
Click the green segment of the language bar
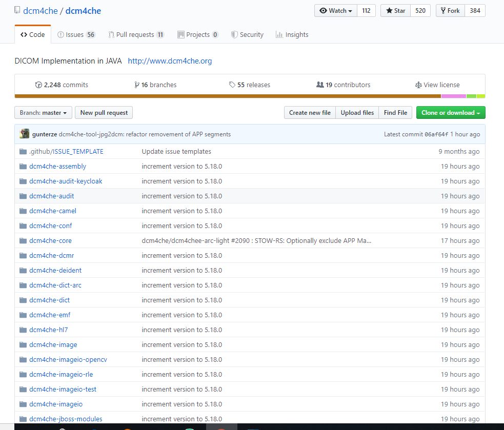pyautogui.click(x=471, y=96)
